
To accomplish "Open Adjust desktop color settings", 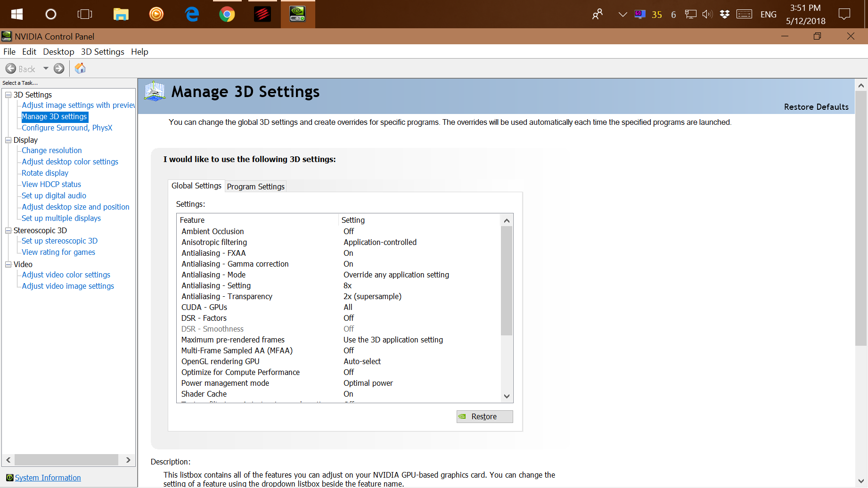I will (70, 162).
